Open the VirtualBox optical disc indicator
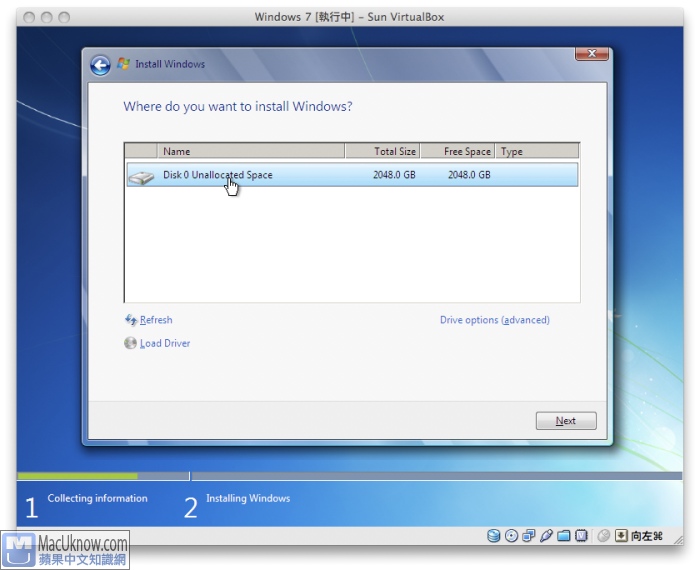Screen dimensions: 700x570 pyautogui.click(x=511, y=536)
